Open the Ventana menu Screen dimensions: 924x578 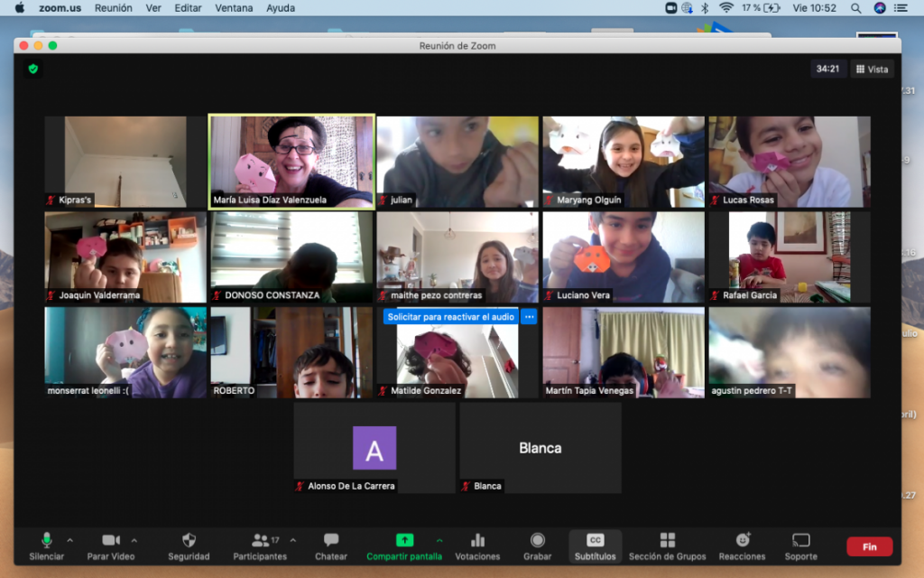(234, 8)
